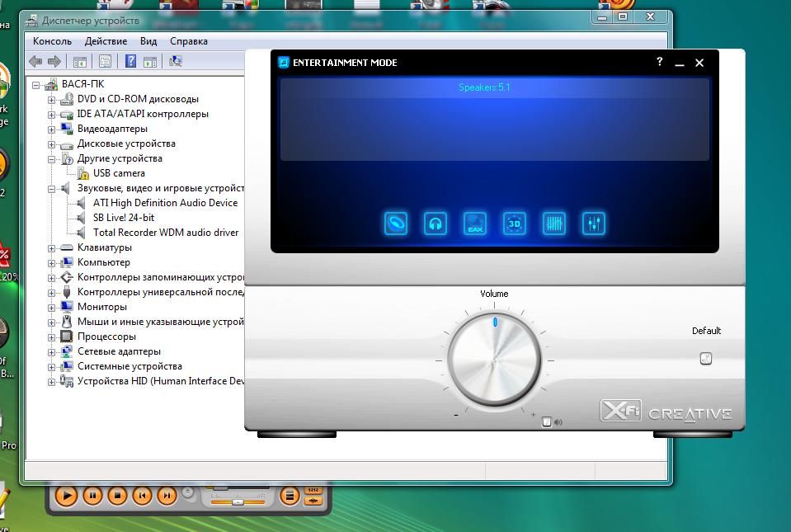Viewport: 791px width, 532px height.
Task: Open the EAX effects icon
Action: 475,224
